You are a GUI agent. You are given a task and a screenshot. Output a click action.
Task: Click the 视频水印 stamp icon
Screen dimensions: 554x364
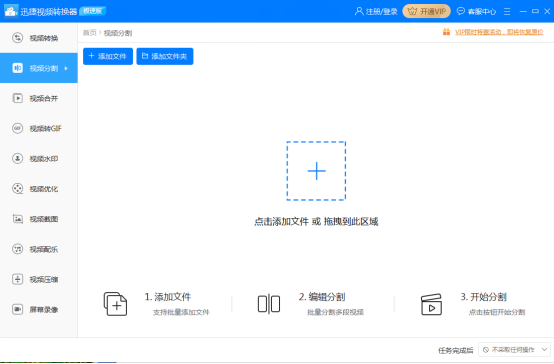tap(17, 159)
